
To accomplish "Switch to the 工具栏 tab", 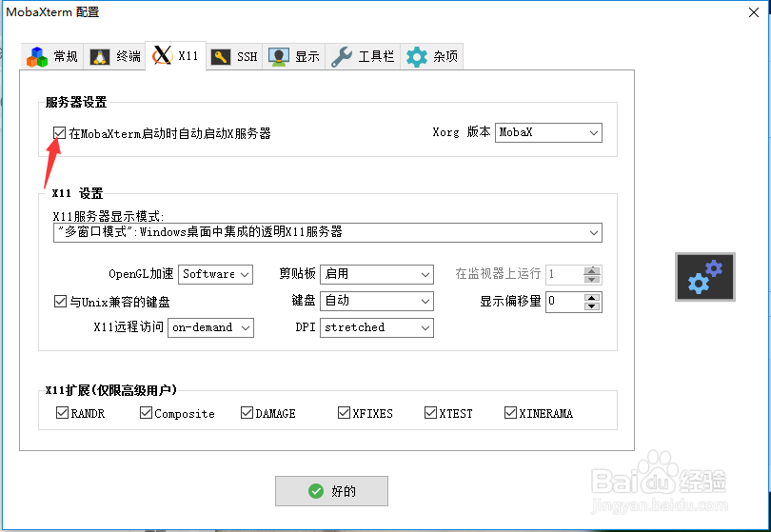I will [x=363, y=57].
